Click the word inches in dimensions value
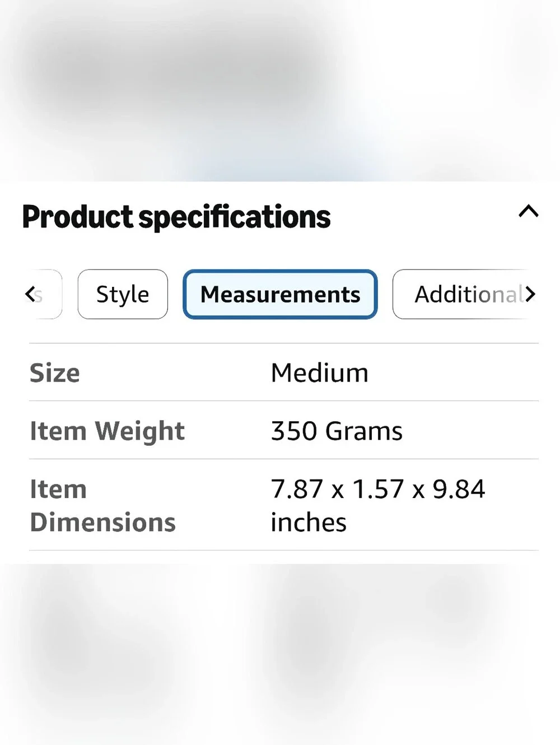 coord(309,522)
